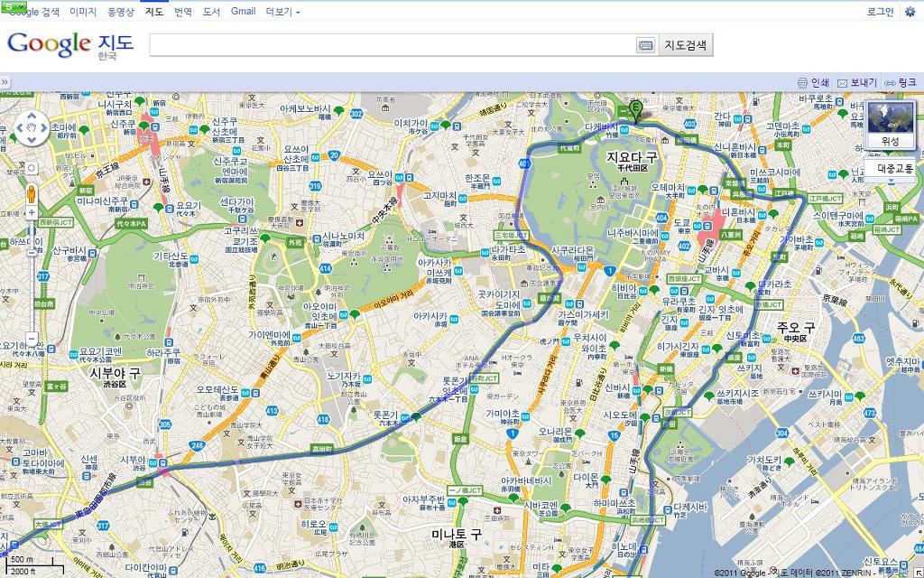The image size is (924, 578).
Task: Click the route 414 shield on the map
Action: point(325,268)
